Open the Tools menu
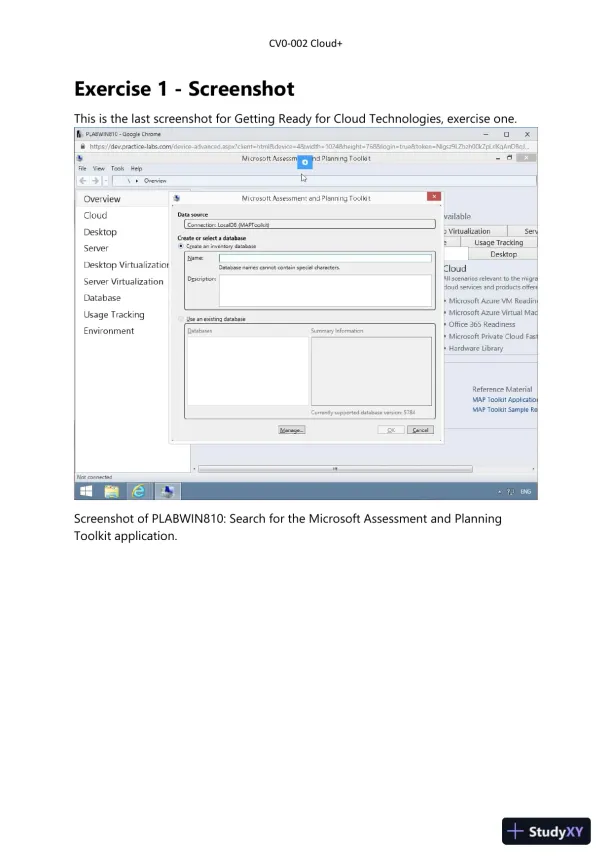This screenshot has width=612, height=865. point(117,169)
